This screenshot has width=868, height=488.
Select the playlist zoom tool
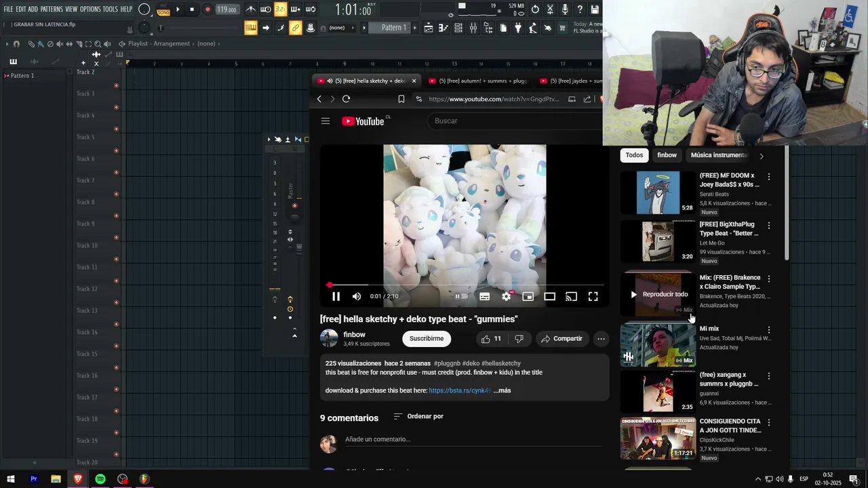[98, 44]
